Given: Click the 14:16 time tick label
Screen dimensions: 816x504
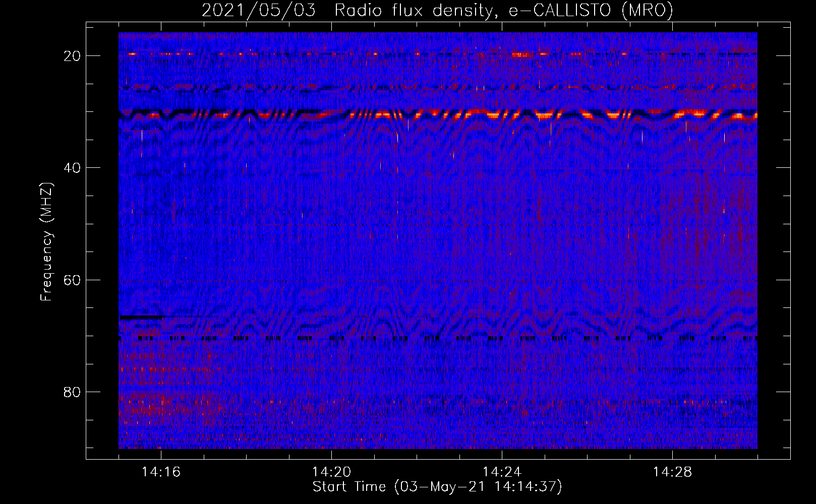Looking at the screenshot, I should [x=161, y=472].
